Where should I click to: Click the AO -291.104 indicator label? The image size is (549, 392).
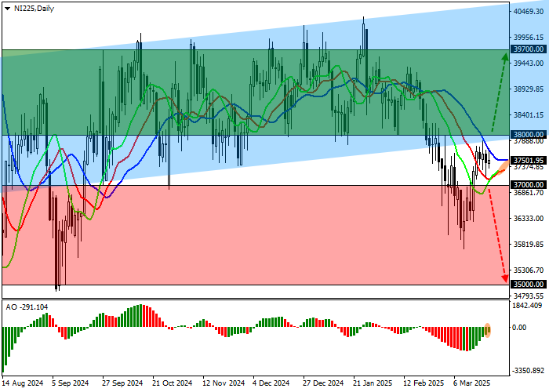[x=27, y=307]
